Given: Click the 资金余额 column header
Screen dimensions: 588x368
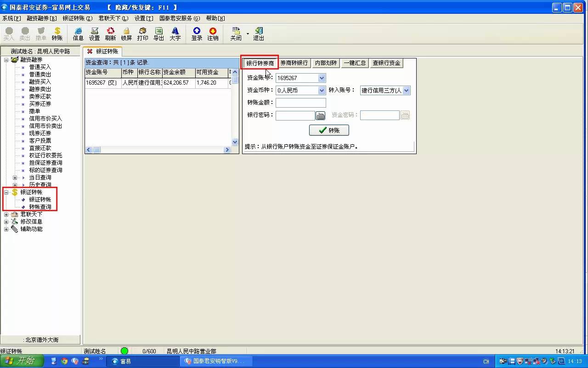Looking at the screenshot, I should 179,73.
